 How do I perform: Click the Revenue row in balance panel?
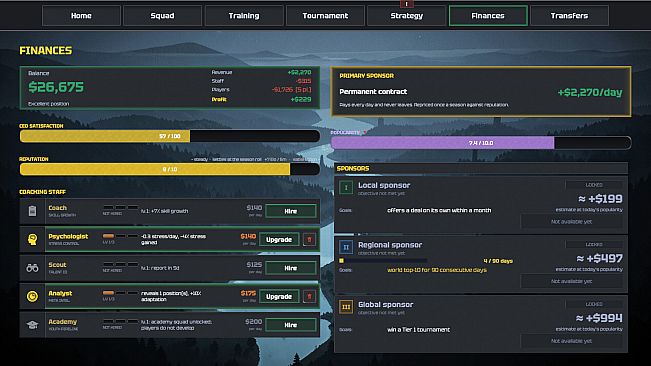pyautogui.click(x=261, y=72)
